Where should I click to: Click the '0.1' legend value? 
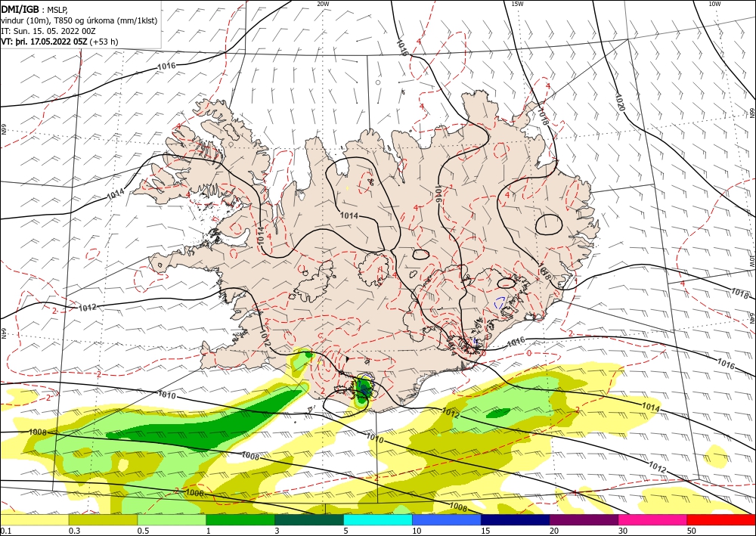tap(5, 531)
